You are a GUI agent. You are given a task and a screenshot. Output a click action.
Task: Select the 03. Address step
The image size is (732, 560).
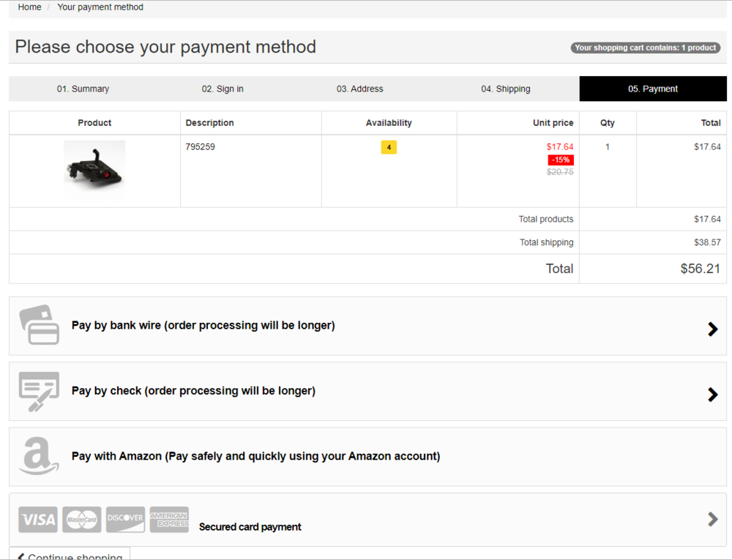(x=359, y=89)
